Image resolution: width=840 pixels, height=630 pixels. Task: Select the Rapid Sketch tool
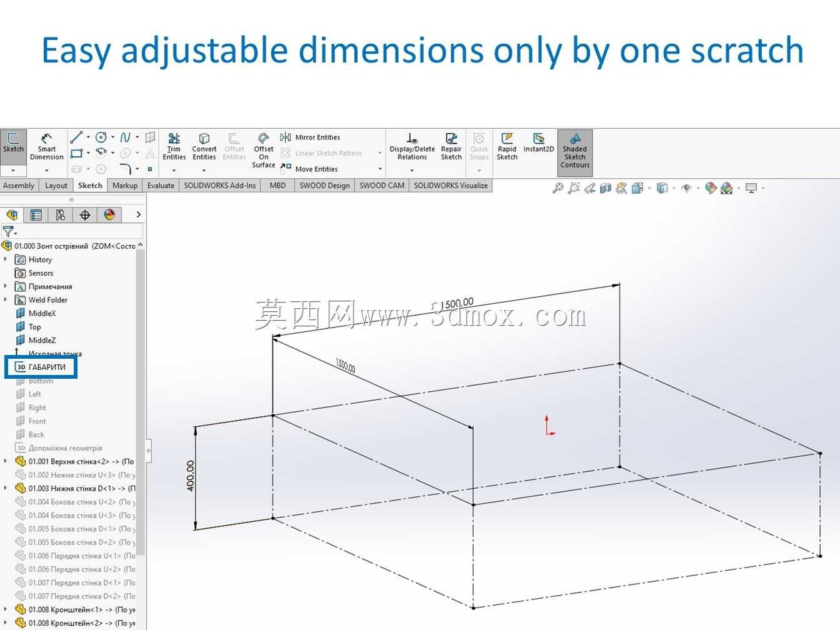[507, 146]
